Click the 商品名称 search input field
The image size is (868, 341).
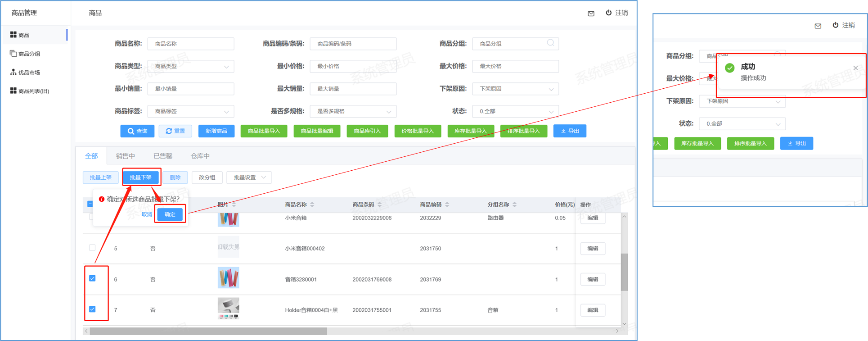191,44
